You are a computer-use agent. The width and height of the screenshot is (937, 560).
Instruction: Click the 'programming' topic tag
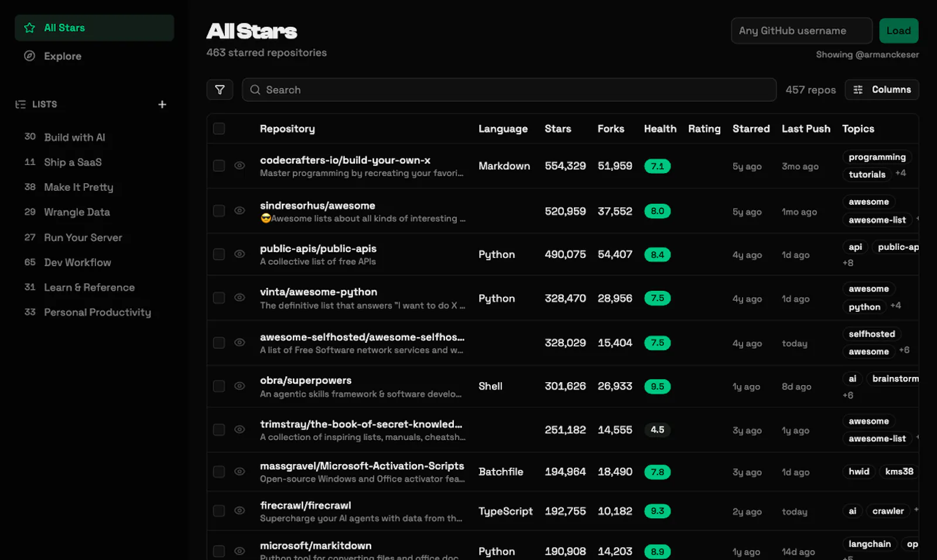[x=877, y=157]
